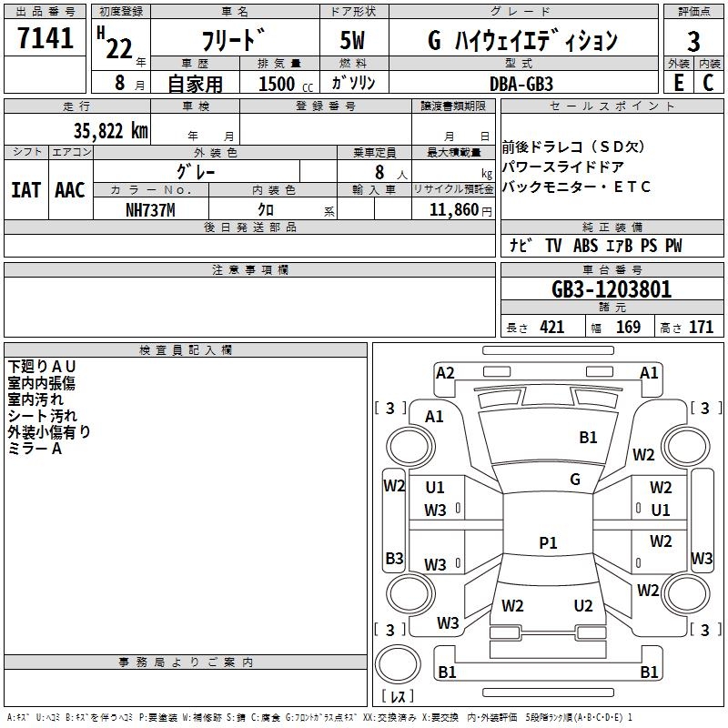
Task: Click the 事務局よりご案内 header
Action: 186,662
